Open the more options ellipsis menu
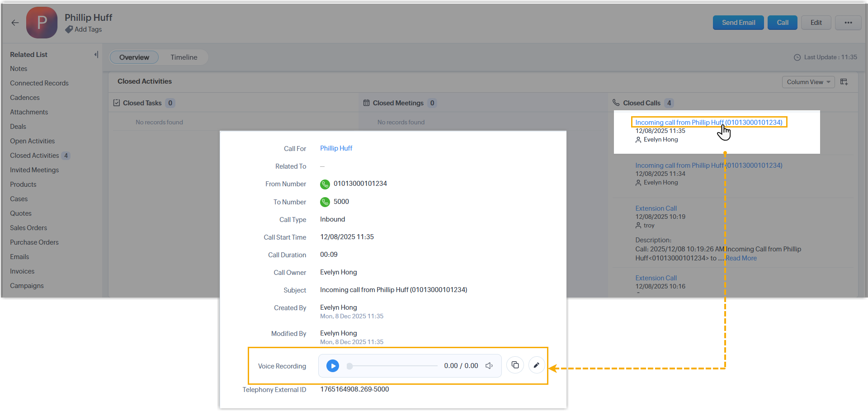Image resolution: width=868 pixels, height=411 pixels. point(848,23)
